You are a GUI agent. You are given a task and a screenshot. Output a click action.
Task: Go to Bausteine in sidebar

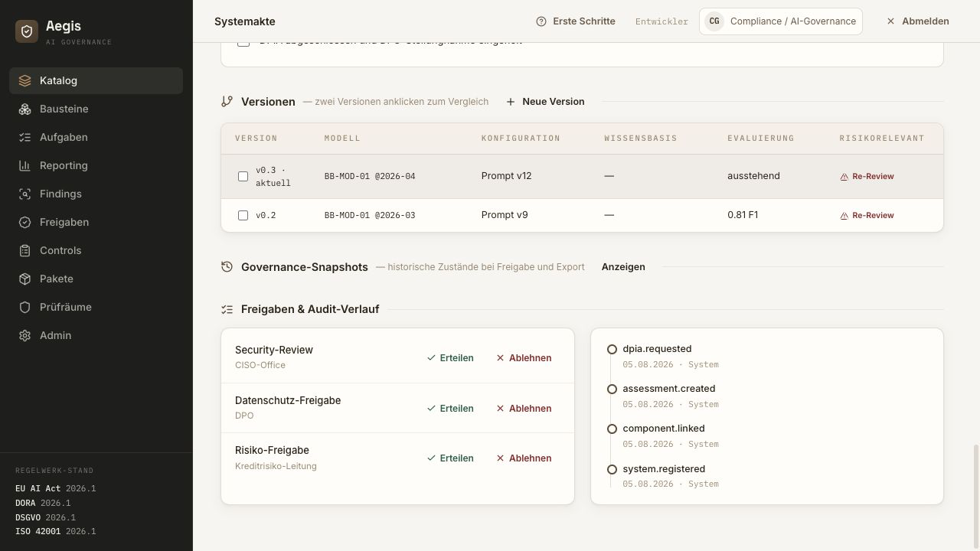[x=96, y=109]
